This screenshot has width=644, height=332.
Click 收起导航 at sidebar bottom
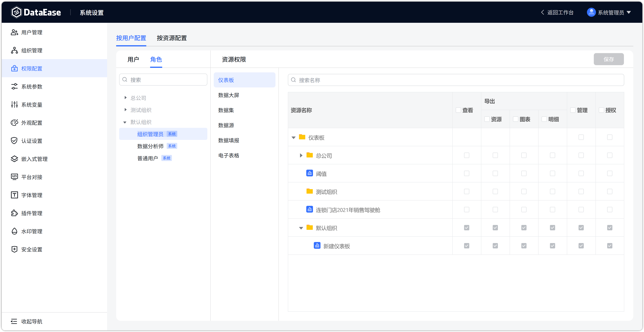[32, 321]
